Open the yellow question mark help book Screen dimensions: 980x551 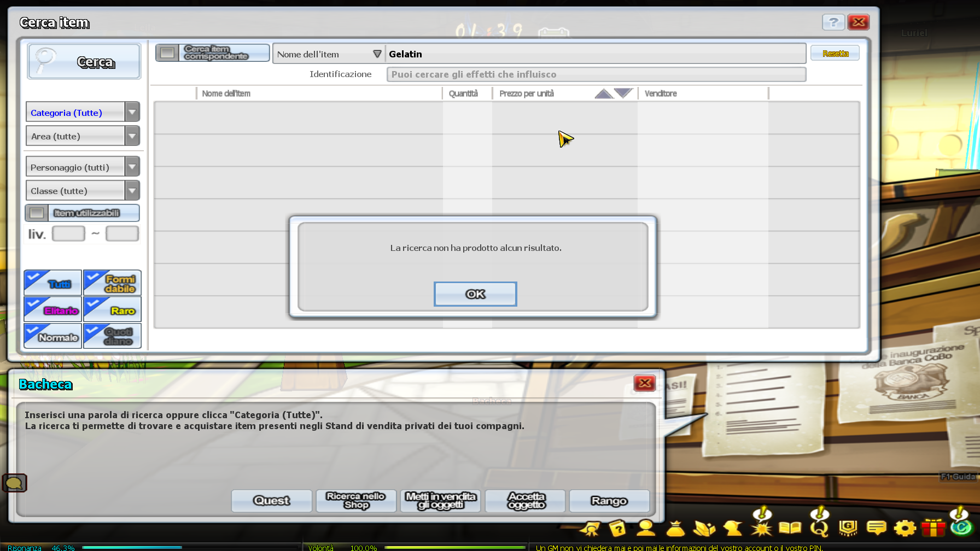coord(617,529)
